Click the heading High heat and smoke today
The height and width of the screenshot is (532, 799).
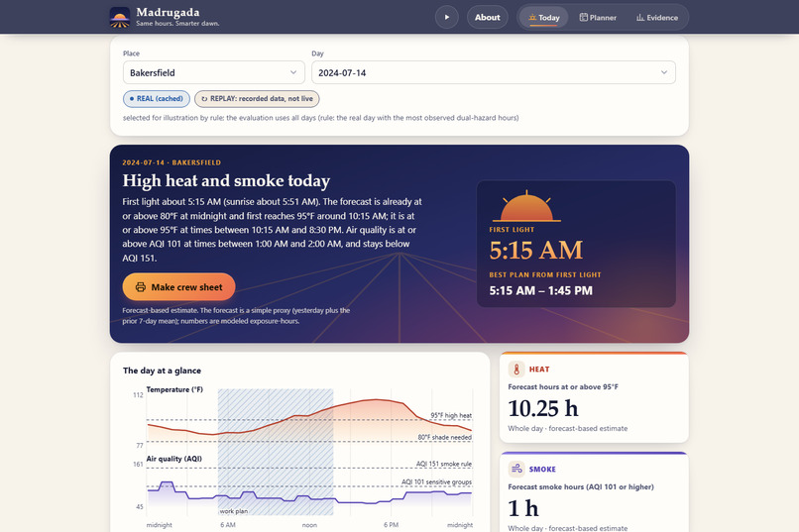click(x=226, y=180)
